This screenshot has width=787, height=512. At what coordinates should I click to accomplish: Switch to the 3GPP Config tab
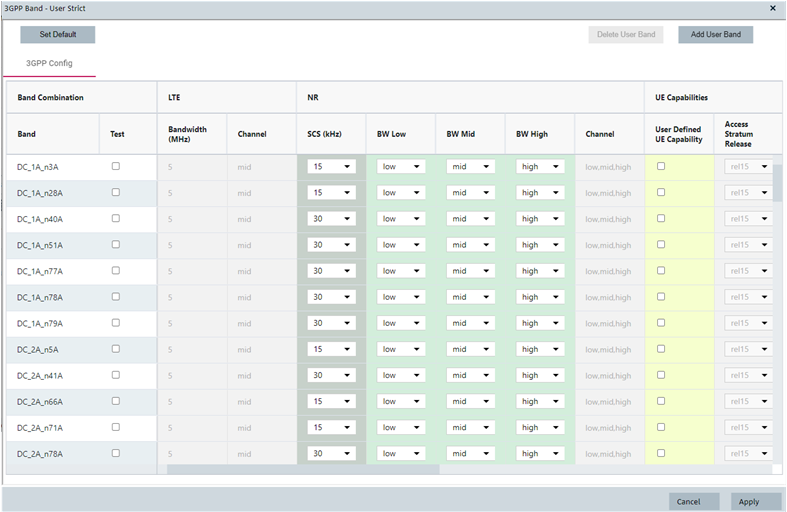49,64
